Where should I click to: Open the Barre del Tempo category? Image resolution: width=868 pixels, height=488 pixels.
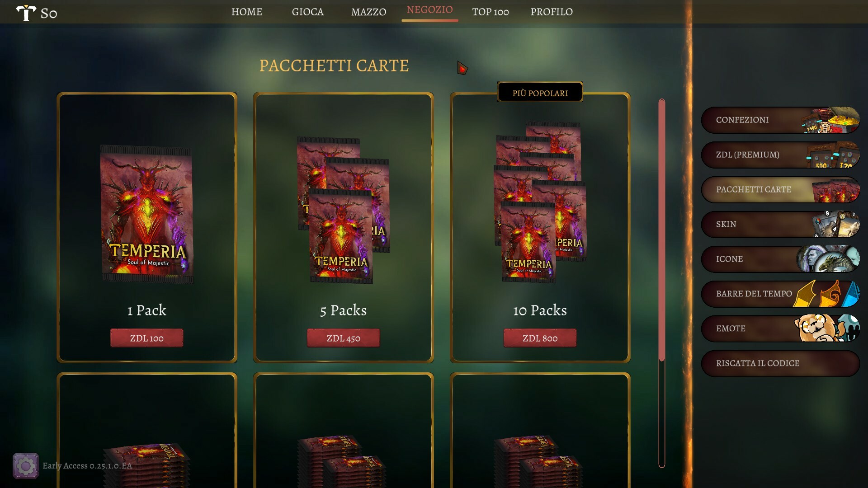coord(780,294)
